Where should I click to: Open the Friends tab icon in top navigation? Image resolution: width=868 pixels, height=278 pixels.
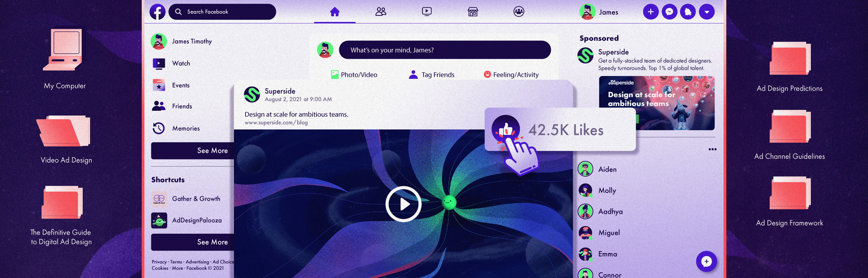[x=381, y=12]
